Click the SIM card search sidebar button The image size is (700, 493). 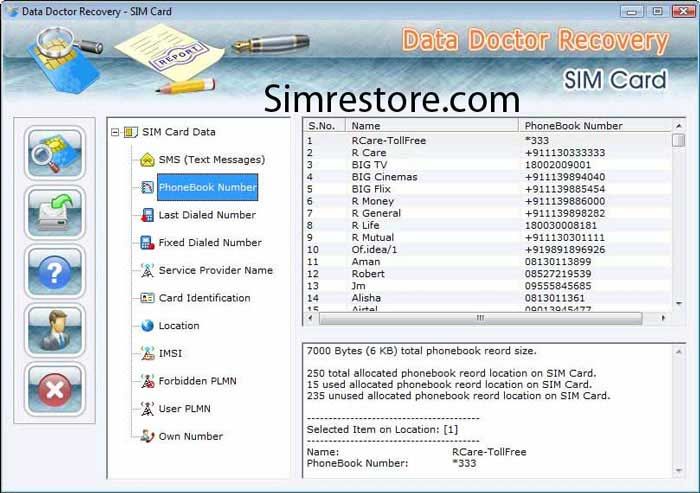point(54,153)
